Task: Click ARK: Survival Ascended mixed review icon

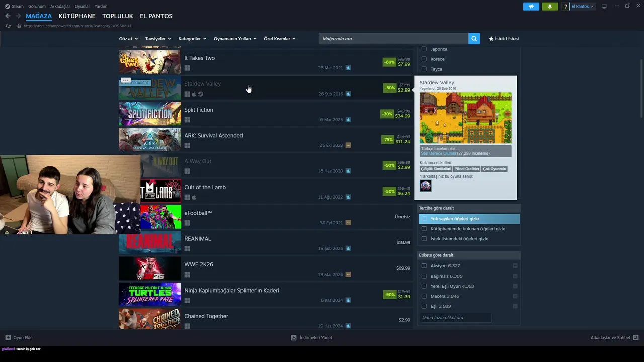Action: (348, 145)
